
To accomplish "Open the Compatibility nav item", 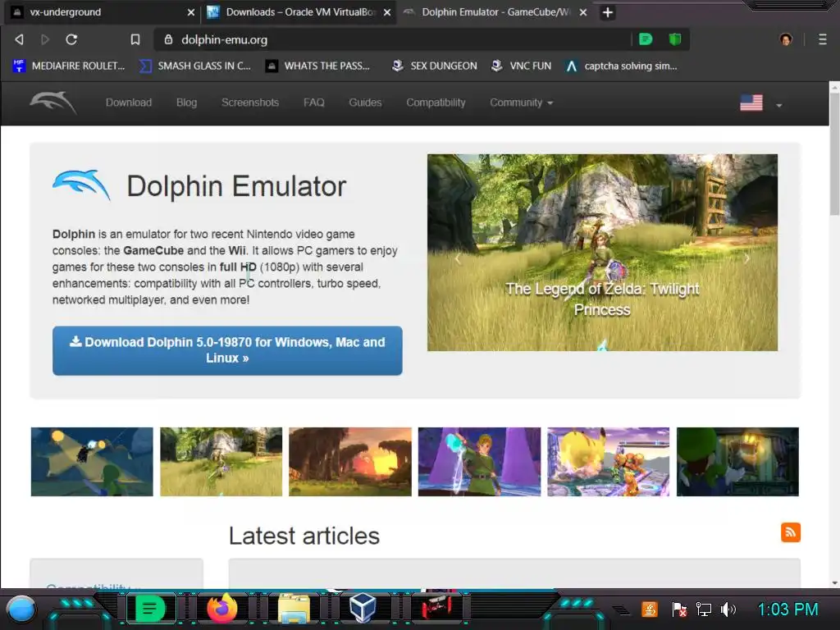I will pyautogui.click(x=436, y=103).
